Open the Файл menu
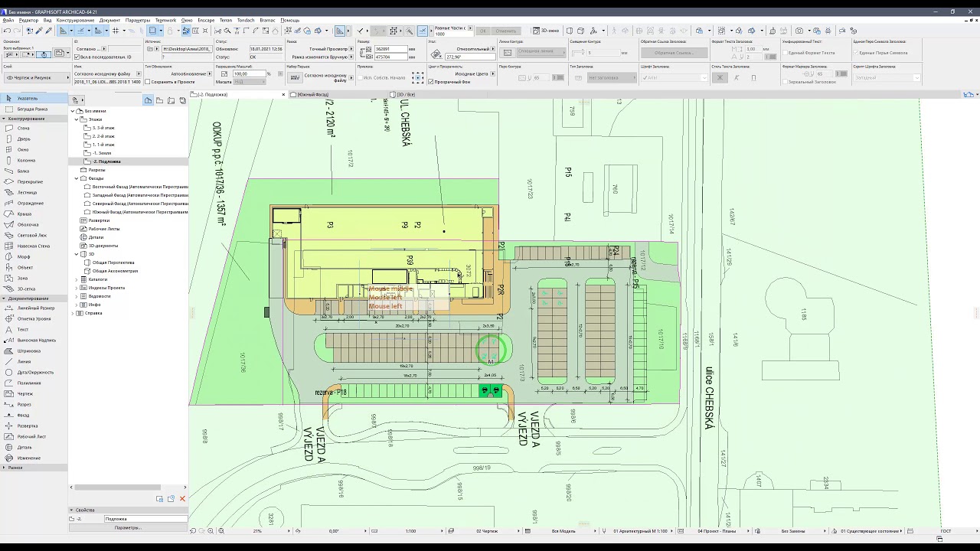 8,21
